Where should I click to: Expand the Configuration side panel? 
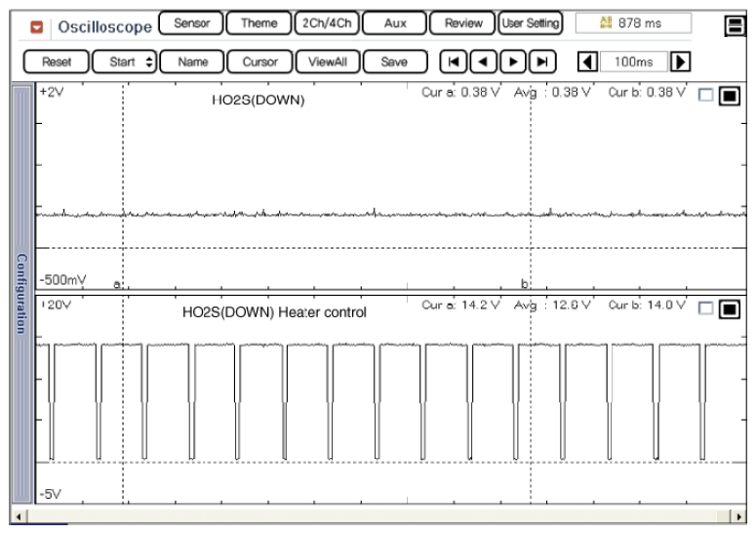click(x=20, y=293)
